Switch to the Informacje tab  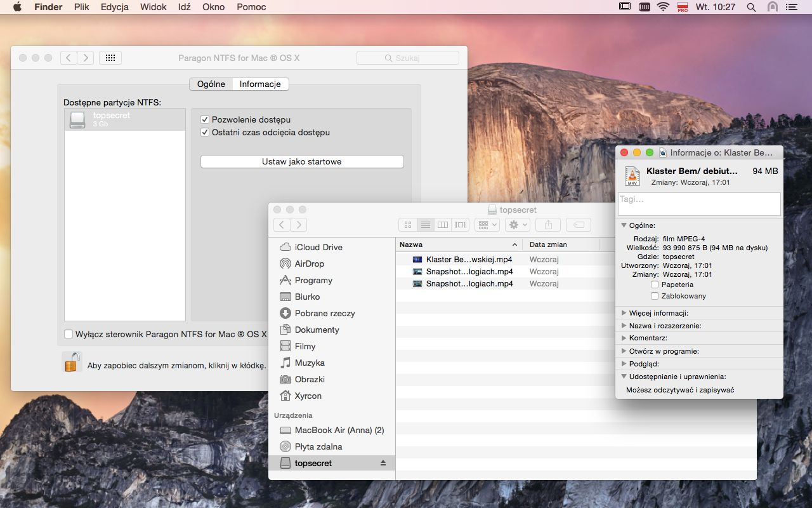pos(260,84)
